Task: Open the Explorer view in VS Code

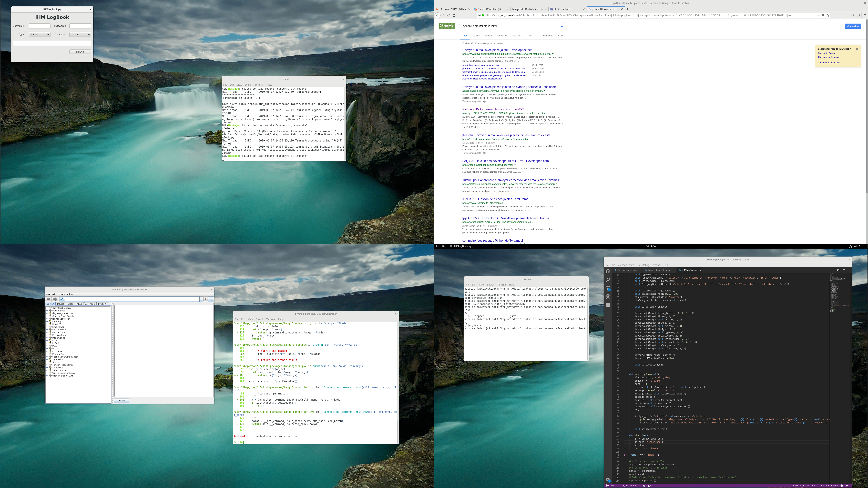Action: point(608,272)
